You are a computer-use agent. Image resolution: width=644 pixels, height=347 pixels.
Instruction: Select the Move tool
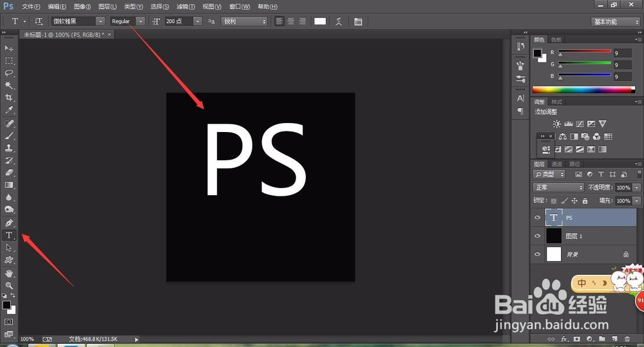pyautogui.click(x=8, y=48)
